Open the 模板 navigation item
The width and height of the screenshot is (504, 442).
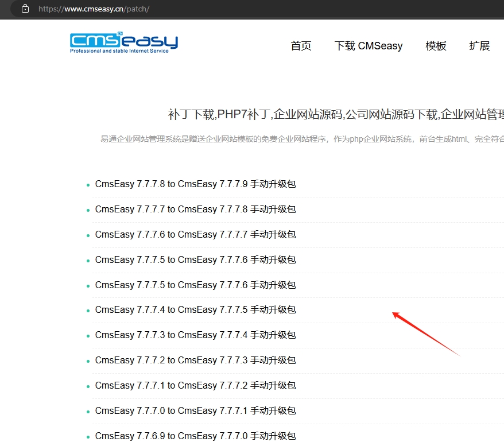point(436,46)
